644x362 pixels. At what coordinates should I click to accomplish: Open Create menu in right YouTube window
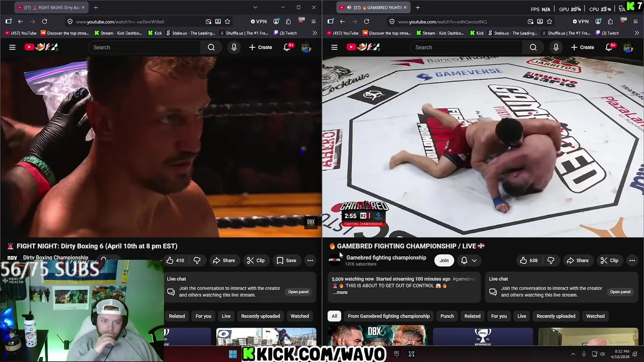(x=583, y=47)
